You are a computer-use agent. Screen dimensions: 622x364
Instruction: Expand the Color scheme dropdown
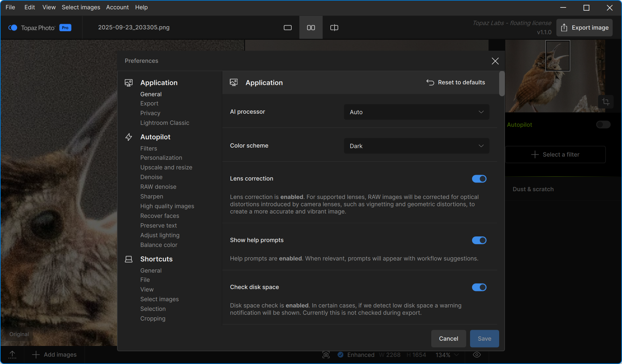416,146
